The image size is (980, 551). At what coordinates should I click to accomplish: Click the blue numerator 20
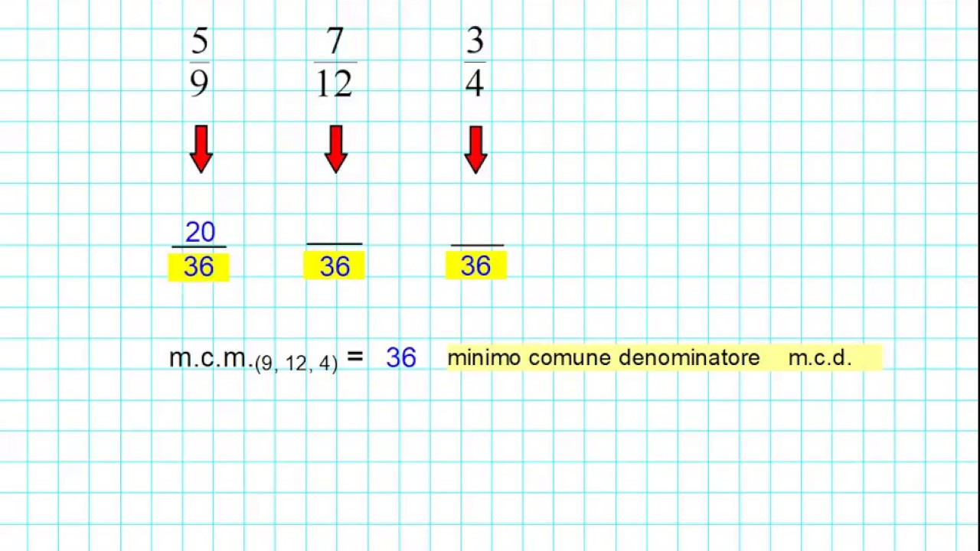(x=200, y=232)
